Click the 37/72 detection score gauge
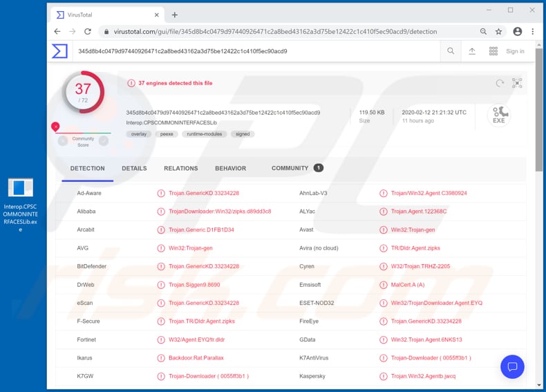Image resolution: width=546 pixels, height=392 pixels. (x=83, y=93)
